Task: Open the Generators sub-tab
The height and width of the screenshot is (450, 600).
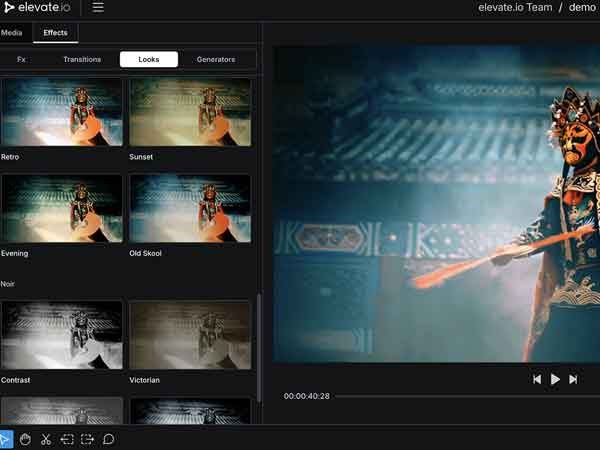Action: [216, 59]
